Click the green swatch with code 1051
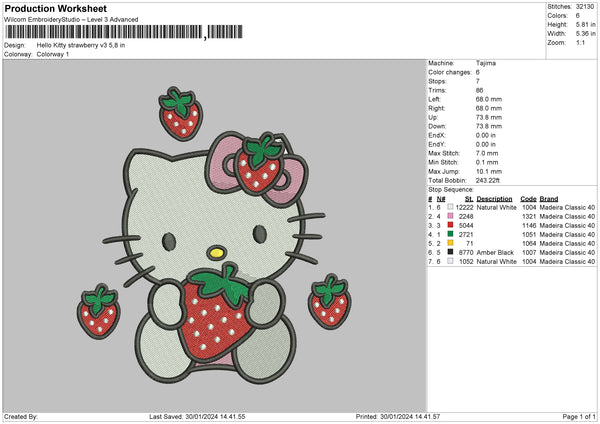600x424 pixels. [x=450, y=234]
